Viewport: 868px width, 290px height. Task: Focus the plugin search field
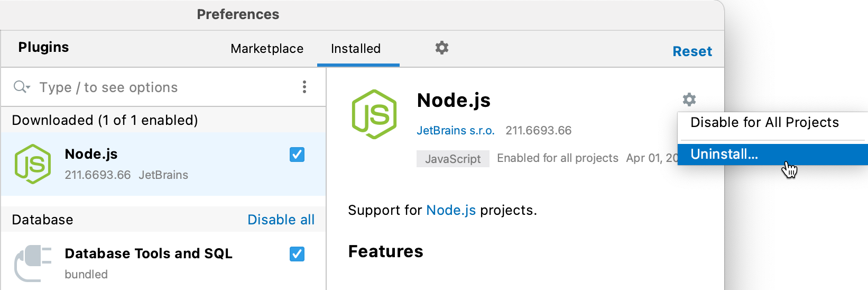[159, 87]
